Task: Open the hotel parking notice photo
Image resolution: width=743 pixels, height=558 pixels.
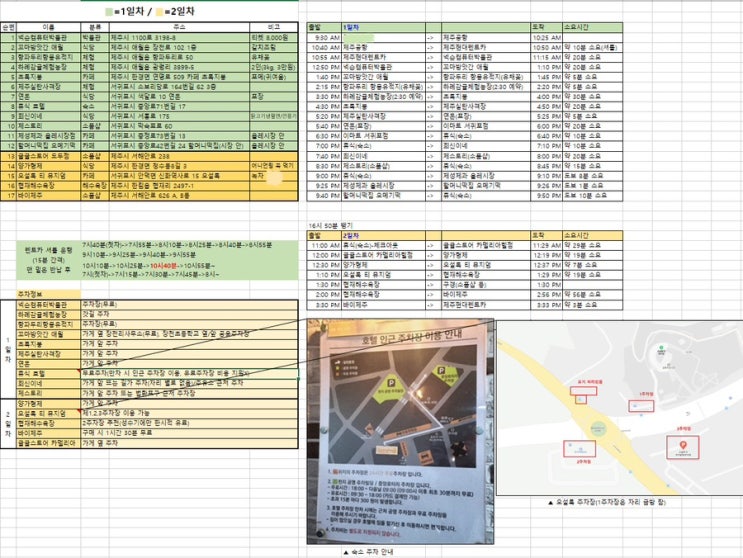Action: click(400, 431)
